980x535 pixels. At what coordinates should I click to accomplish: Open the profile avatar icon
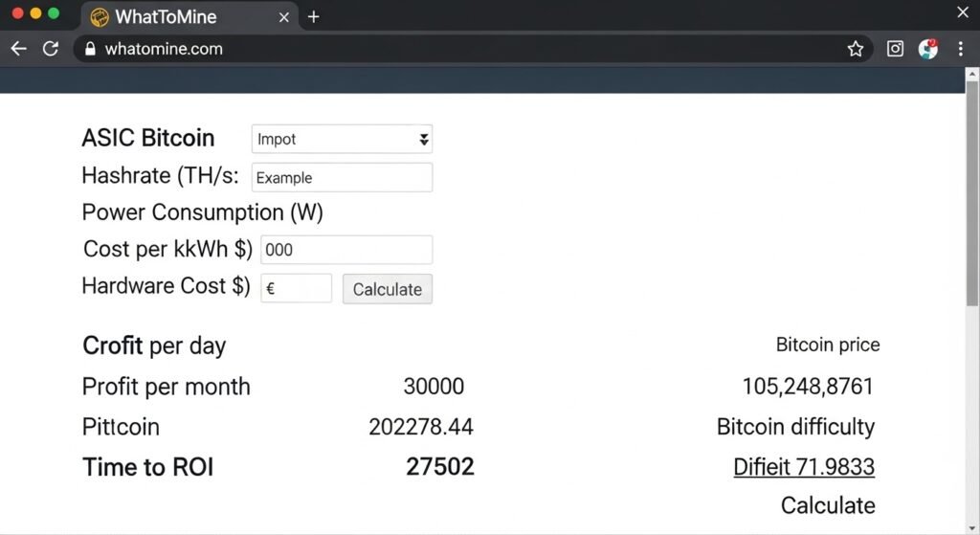pos(927,49)
